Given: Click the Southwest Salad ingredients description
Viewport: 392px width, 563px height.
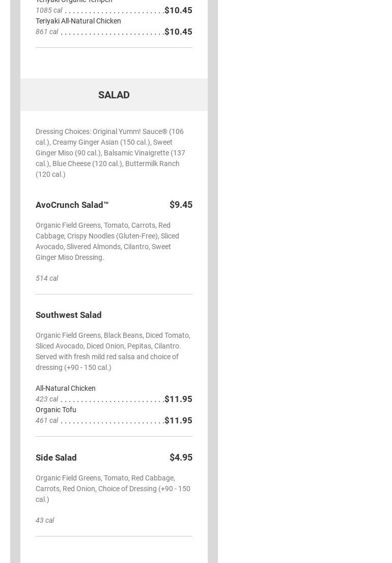Looking at the screenshot, I should click(113, 351).
